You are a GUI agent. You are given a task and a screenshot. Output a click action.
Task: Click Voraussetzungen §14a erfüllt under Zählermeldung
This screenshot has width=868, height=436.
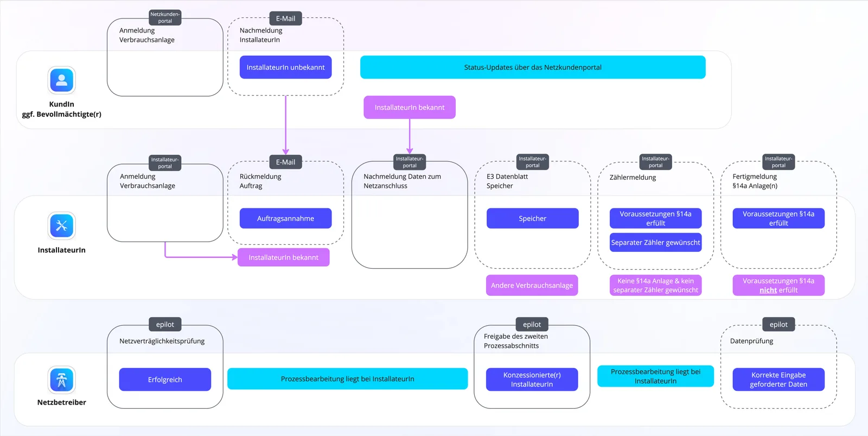(x=656, y=218)
